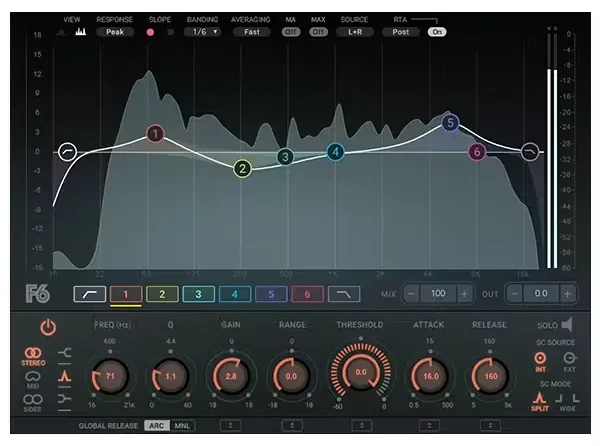Viewport: 600px width, 446px height.
Task: Click the FREQ knob showing 71
Action: [x=110, y=376]
